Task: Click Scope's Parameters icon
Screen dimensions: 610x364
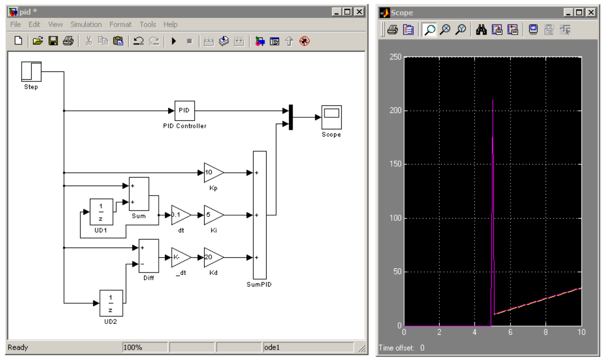Action: coord(408,30)
